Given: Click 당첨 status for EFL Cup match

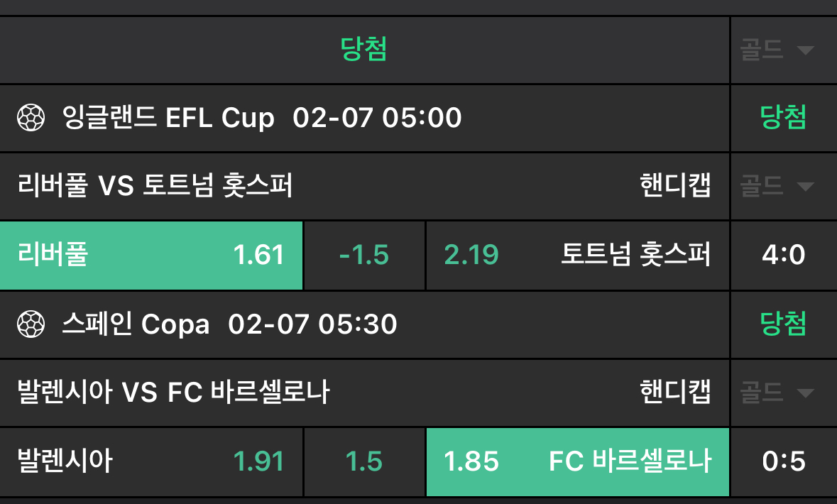Looking at the screenshot, I should click(783, 117).
